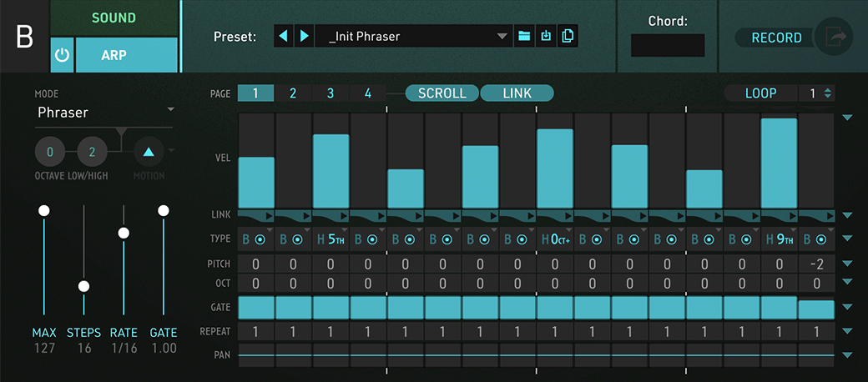
Task: Expand the VEL row options arrow
Action: (x=847, y=118)
